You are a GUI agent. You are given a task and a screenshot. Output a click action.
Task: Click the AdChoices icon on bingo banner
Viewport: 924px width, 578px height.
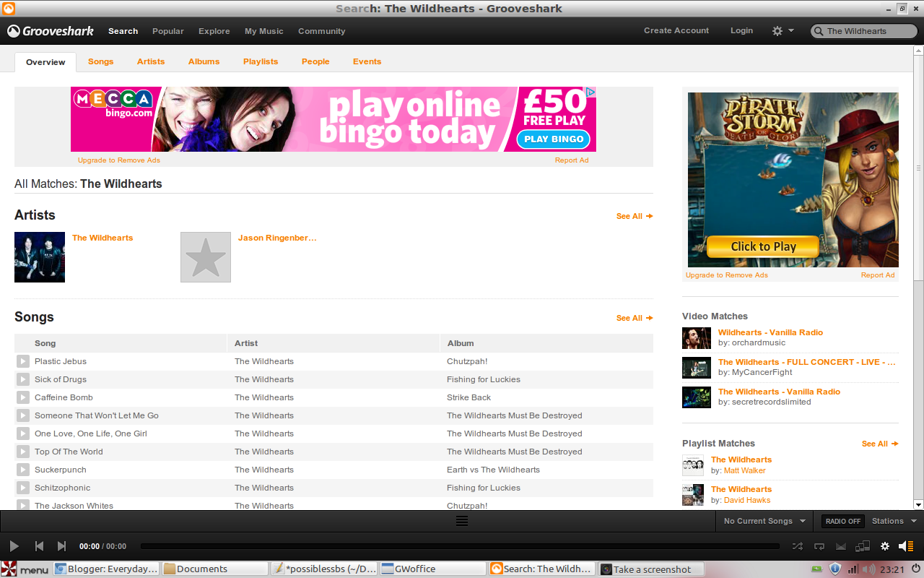(590, 92)
